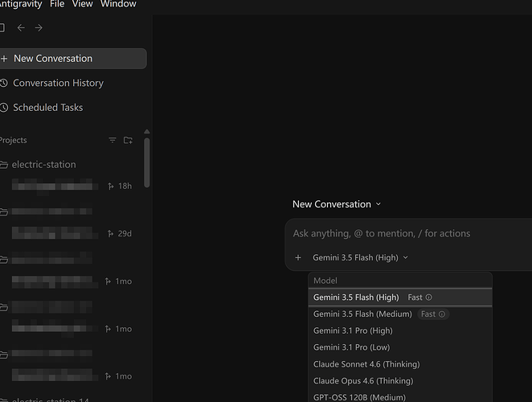Select Gemini 3.1 Pro (High) model
Screen dimensions: 532x402
tap(400, 330)
